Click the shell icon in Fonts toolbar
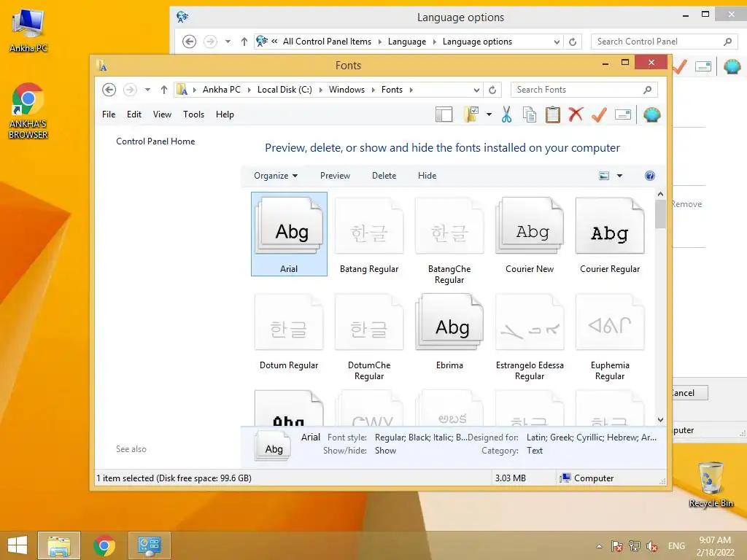 pos(651,114)
